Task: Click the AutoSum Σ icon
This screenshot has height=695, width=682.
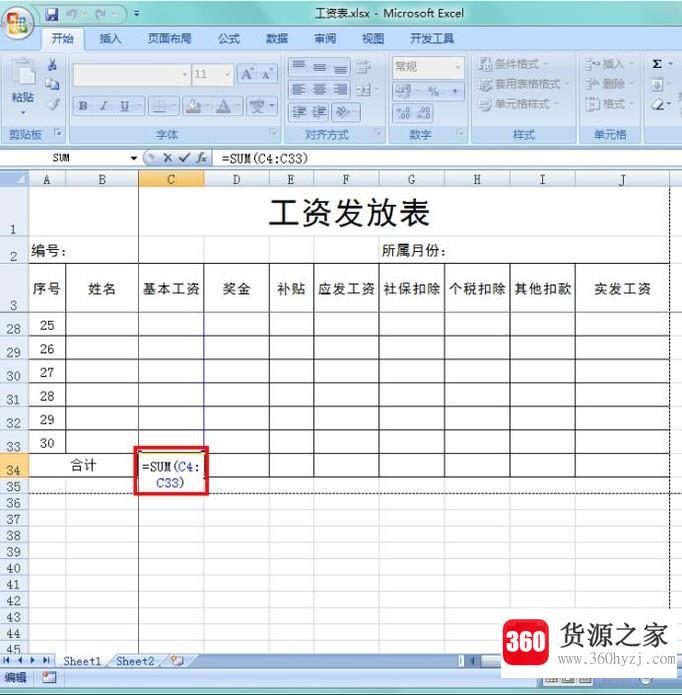Action: pos(657,64)
